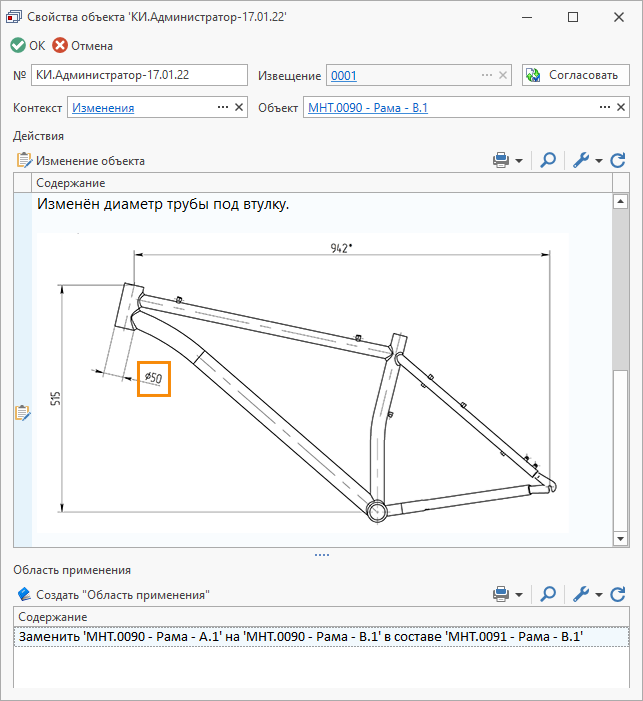Open the Извещение field browse ellipsis
The height and width of the screenshot is (701, 643).
tap(486, 75)
